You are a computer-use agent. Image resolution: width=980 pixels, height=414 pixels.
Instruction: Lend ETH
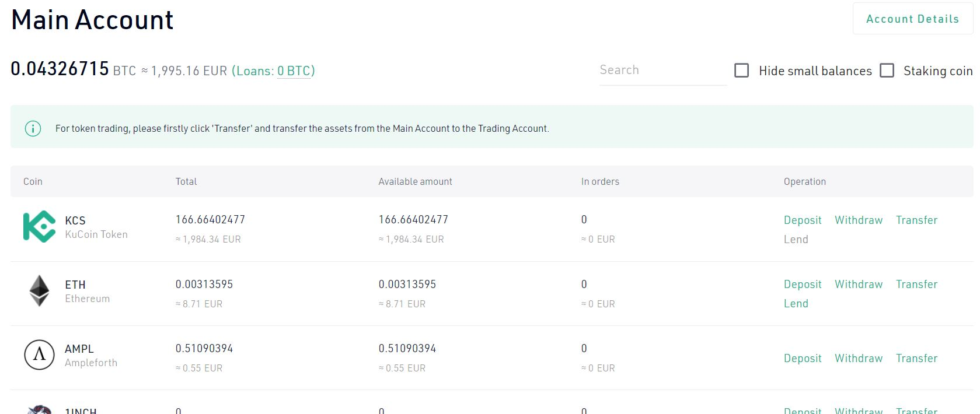796,303
